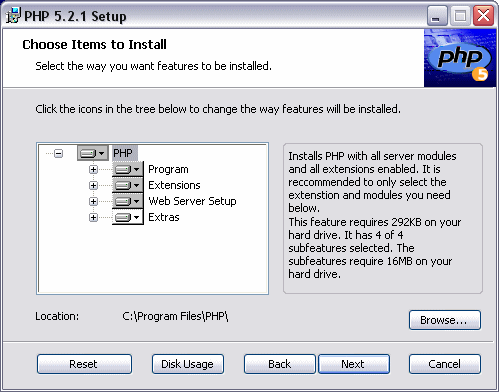
Task: Open the Extensions feature drive icon dropdown
Action: (128, 185)
